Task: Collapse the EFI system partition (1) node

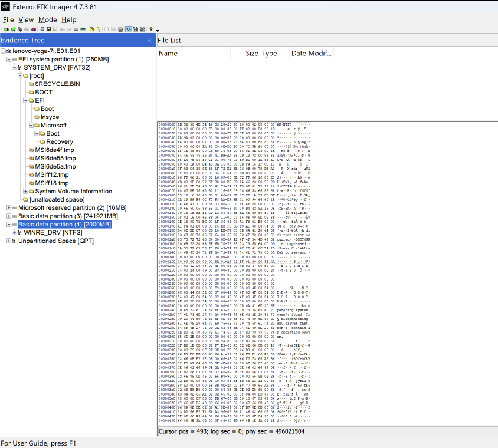Action: pos(9,59)
